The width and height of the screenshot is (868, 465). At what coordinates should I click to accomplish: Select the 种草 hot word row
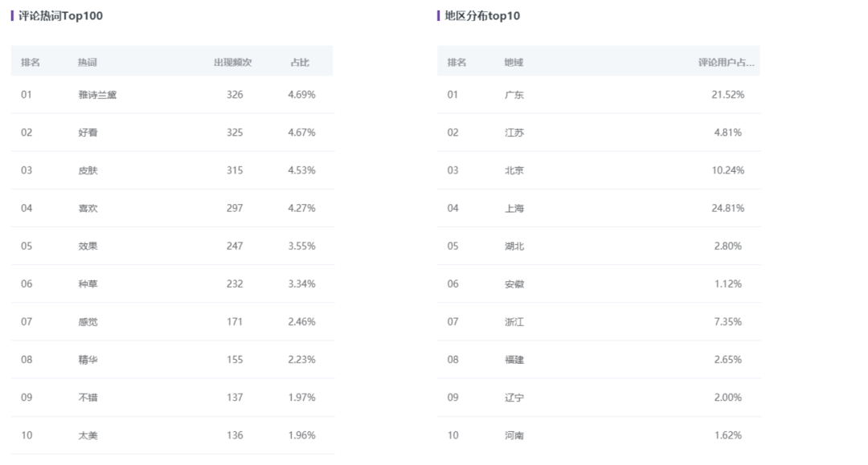[88, 283]
